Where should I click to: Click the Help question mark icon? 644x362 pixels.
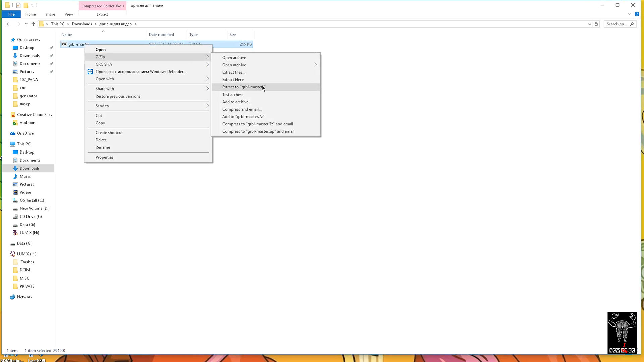coord(637,14)
